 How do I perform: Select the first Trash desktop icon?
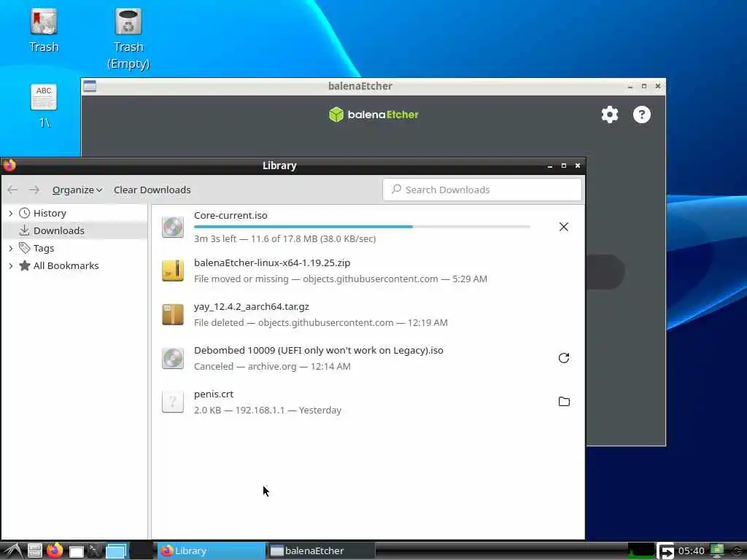pyautogui.click(x=44, y=30)
